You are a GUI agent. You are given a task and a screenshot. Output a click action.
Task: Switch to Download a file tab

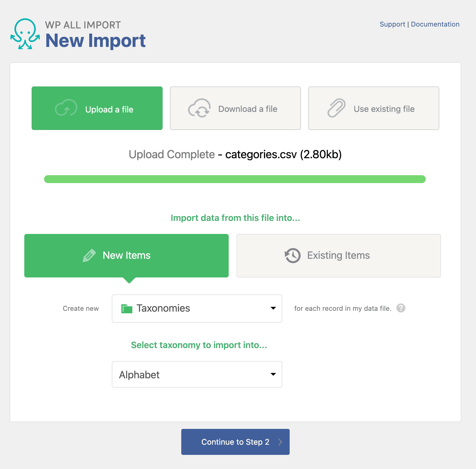pos(235,108)
